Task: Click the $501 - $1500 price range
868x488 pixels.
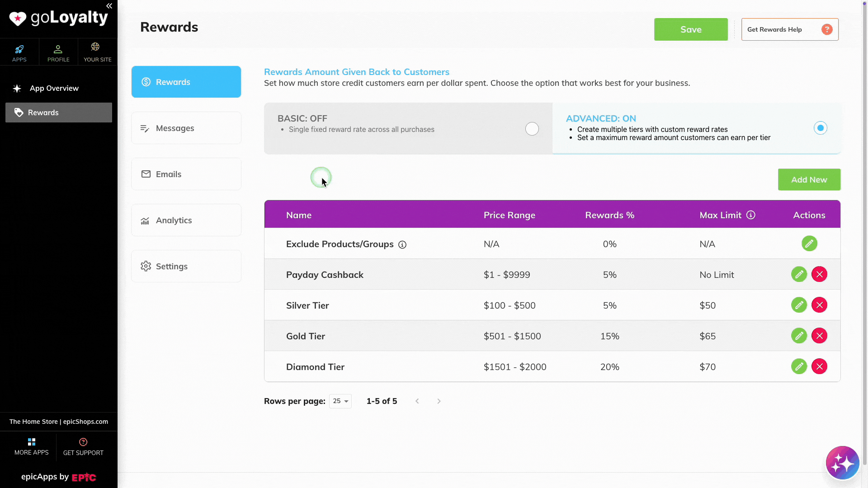Action: (512, 336)
